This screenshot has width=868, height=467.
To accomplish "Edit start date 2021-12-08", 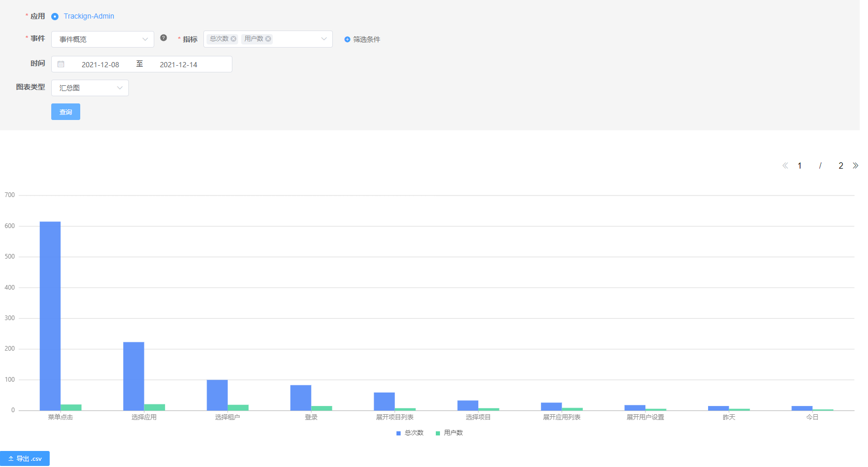I will [100, 65].
